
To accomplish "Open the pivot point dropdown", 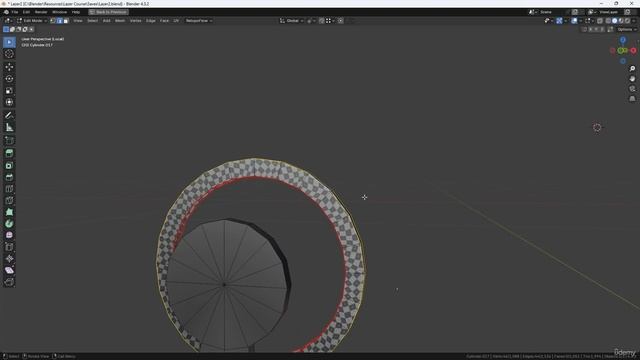I will (311, 20).
